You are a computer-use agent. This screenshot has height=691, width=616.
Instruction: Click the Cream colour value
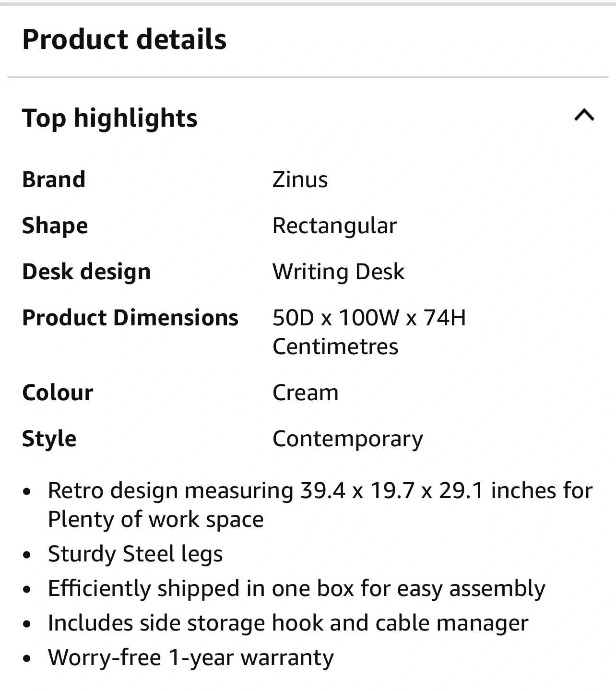click(305, 393)
